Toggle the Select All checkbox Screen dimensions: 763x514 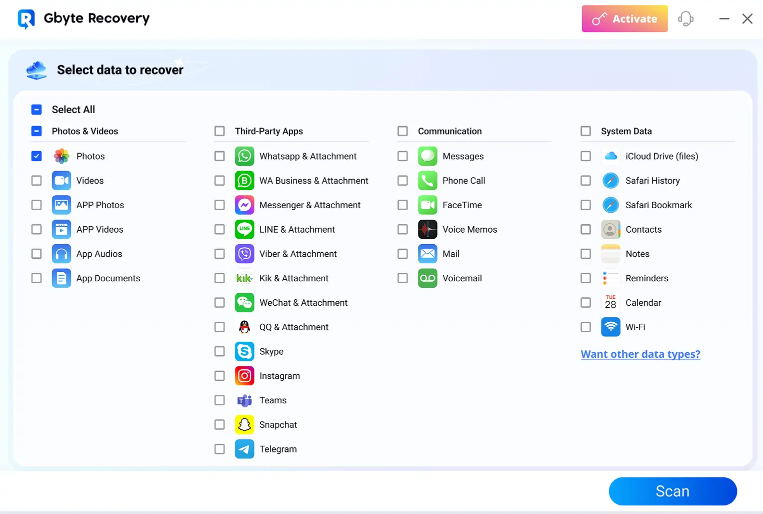tap(36, 110)
